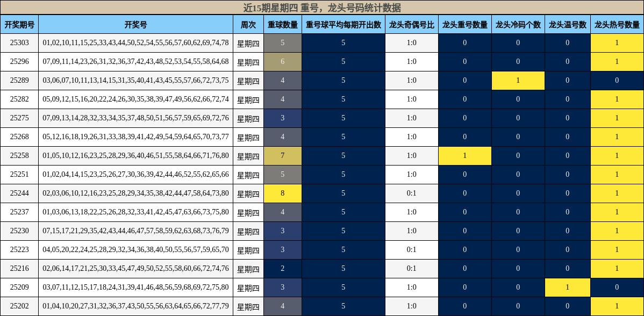Viewport: 644px width, 316px height.
Task: Click the dark 龙头热号数量 cell showing 0 in row 25289
Action: pos(617,80)
